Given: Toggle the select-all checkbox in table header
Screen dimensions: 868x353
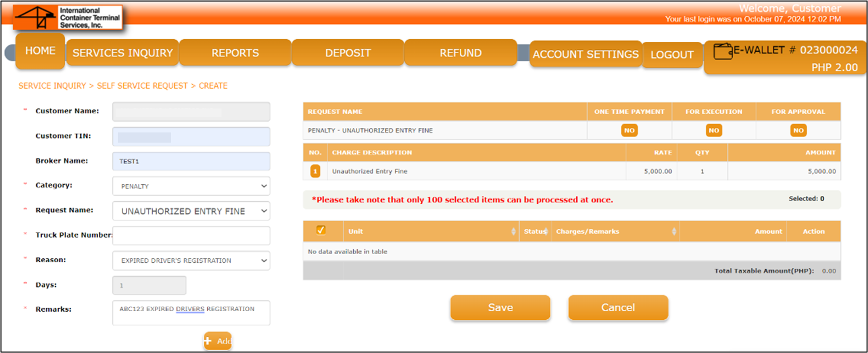Looking at the screenshot, I should (x=321, y=230).
